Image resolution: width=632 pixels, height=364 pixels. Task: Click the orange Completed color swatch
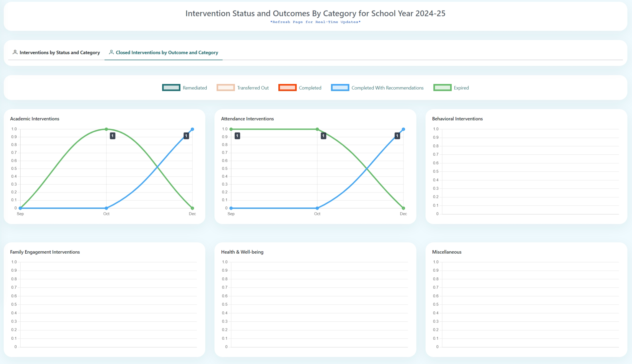click(287, 87)
